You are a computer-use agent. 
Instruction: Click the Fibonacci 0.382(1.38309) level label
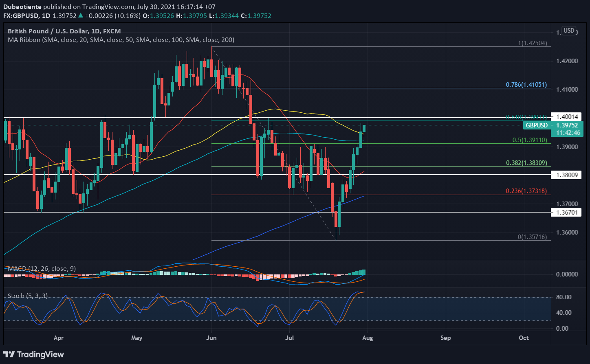tap(526, 162)
